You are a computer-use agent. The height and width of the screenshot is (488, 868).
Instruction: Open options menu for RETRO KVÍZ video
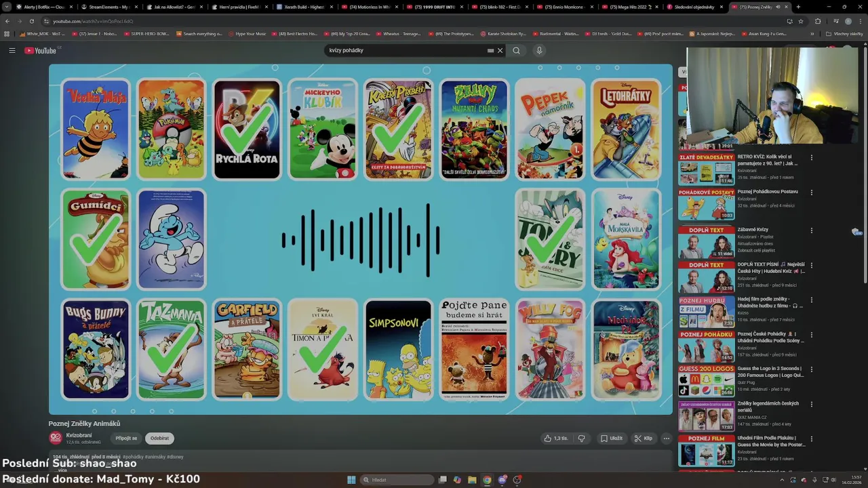coord(811,158)
